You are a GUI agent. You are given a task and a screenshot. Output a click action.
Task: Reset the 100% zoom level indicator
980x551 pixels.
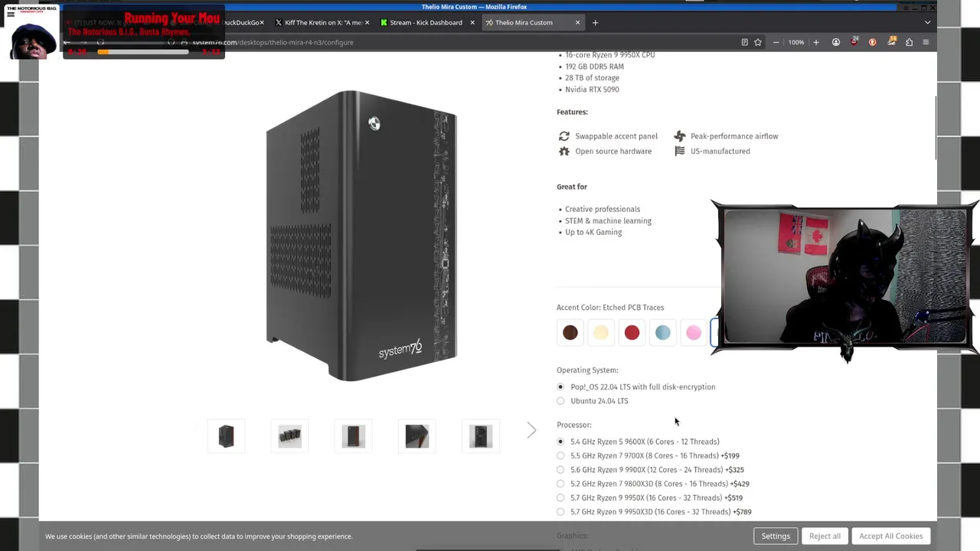796,42
